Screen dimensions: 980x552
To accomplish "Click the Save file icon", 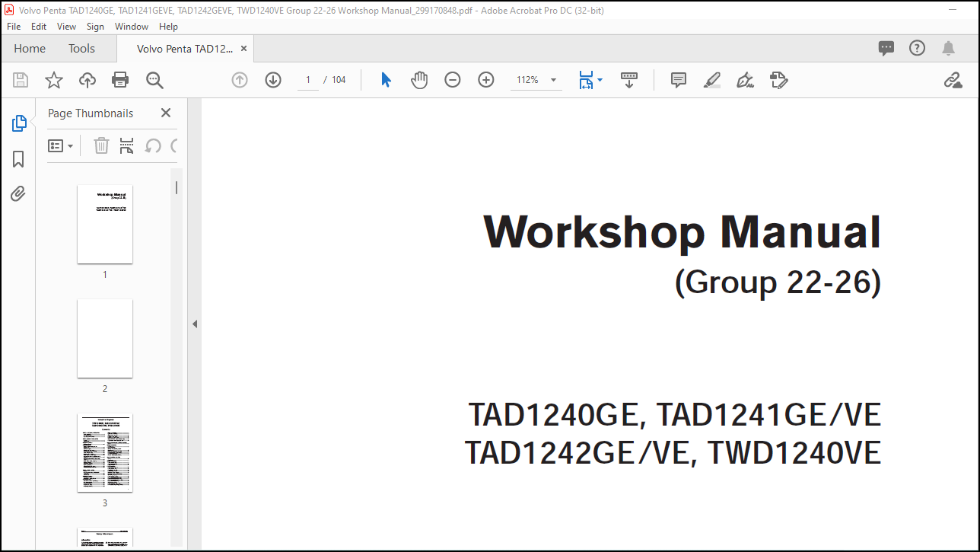I will (21, 80).
